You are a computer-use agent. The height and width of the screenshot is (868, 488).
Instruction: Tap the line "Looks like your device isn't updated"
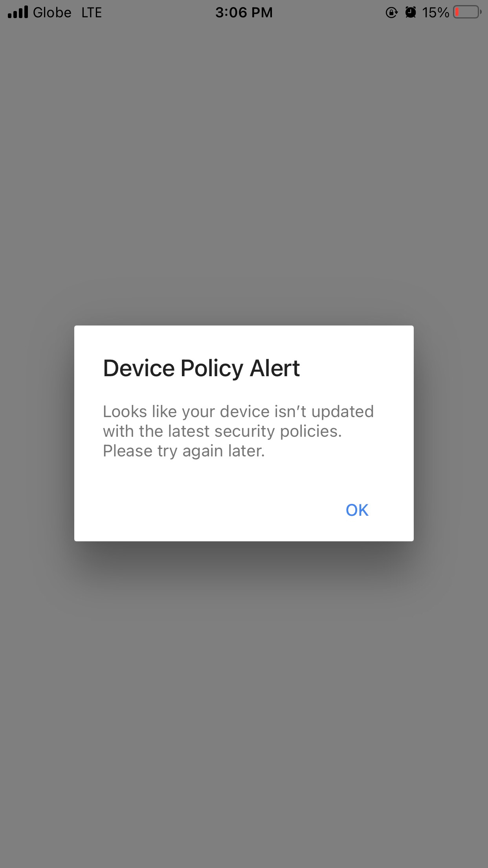[x=238, y=412]
